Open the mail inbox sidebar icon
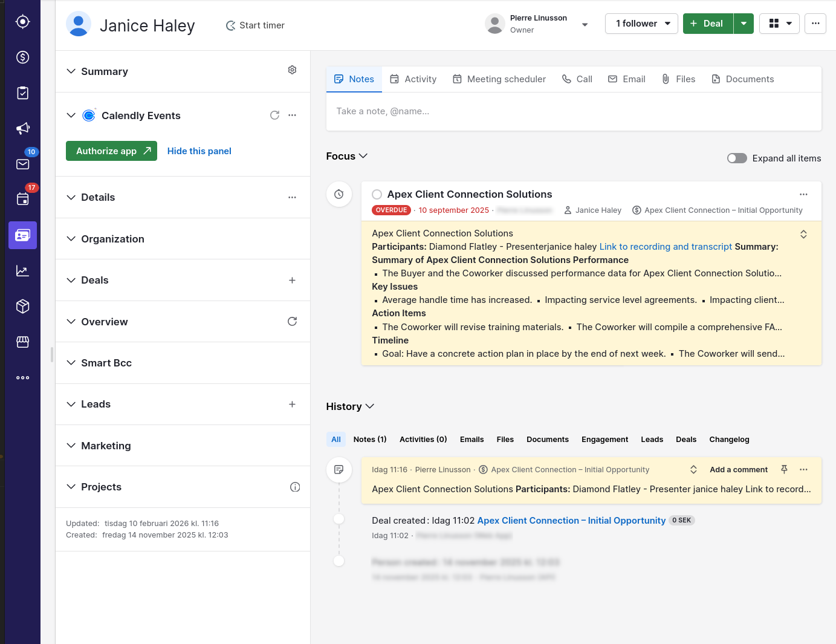Image resolution: width=836 pixels, height=644 pixels. (22, 164)
